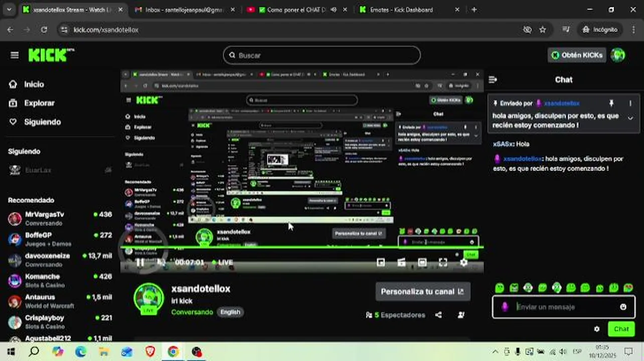The width and height of the screenshot is (644, 361).
Task: Open video player settings gear
Action: pos(464,262)
